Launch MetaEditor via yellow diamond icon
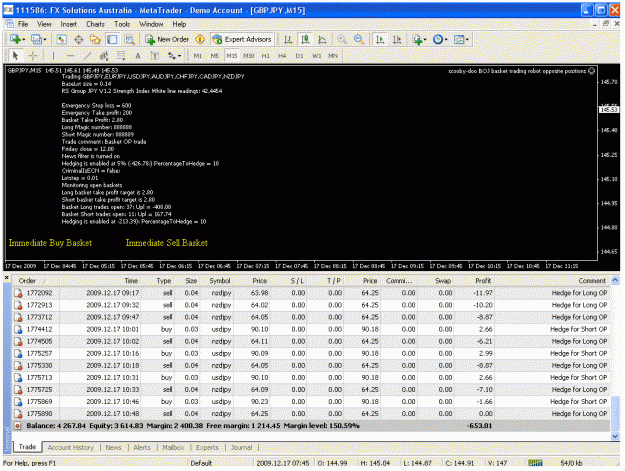The width and height of the screenshot is (625, 471). [200, 39]
